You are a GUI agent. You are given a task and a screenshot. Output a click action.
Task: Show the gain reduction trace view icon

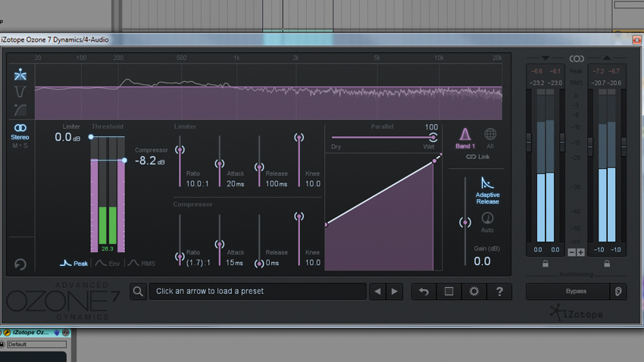click(x=20, y=110)
